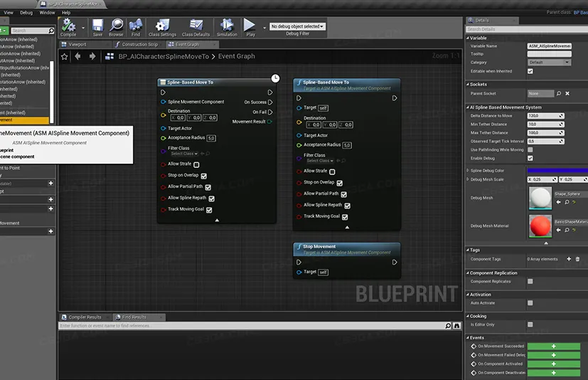Open Class Settings
Screen dimensions: 588x380
click(x=162, y=28)
